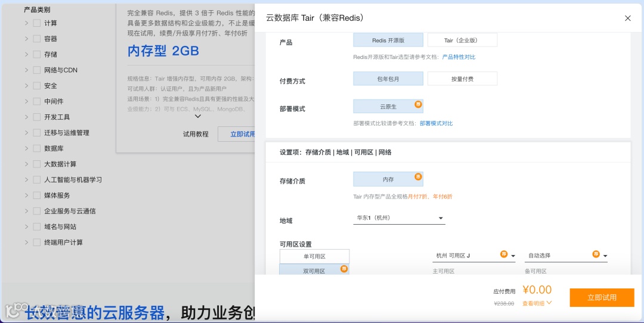644x323 pixels.
Task: Tick the 存储 category checkbox
Action: (37, 54)
